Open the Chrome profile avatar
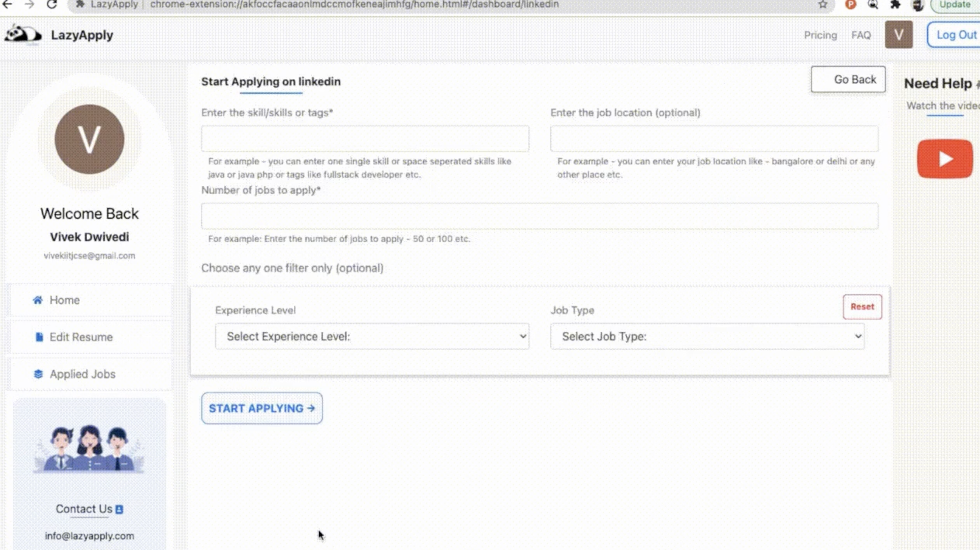The width and height of the screenshot is (980, 550). 918,5
